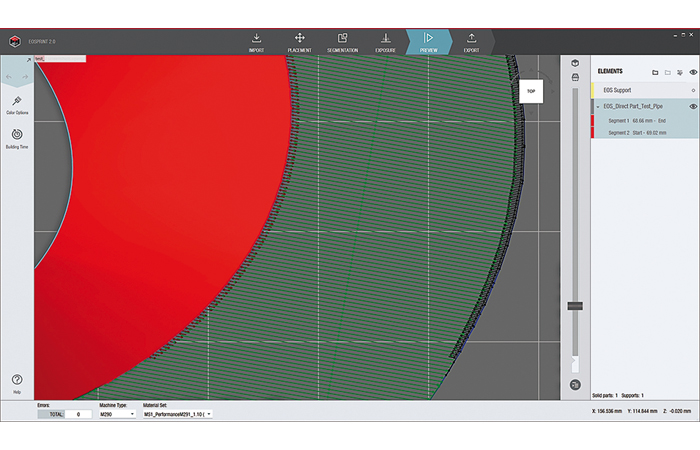This screenshot has width=700, height=450.
Task: Click yellow color swatch of EOS Support
Action: click(x=593, y=90)
